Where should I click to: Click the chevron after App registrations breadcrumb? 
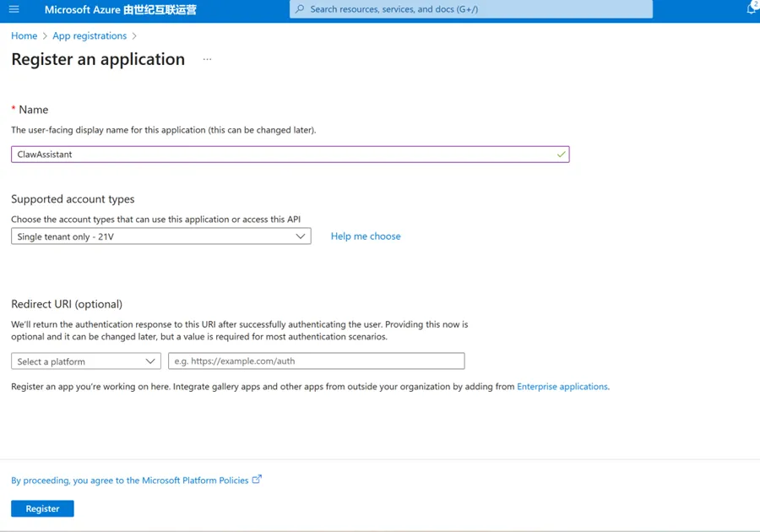click(134, 35)
